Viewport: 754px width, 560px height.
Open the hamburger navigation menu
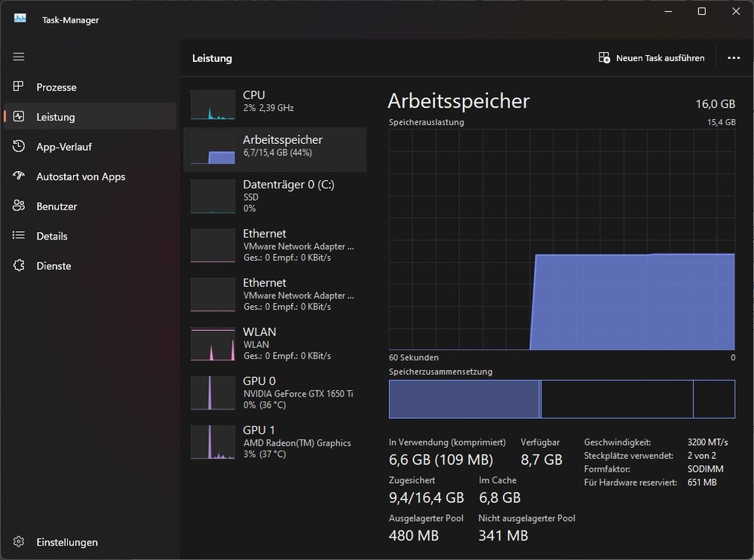click(x=19, y=57)
